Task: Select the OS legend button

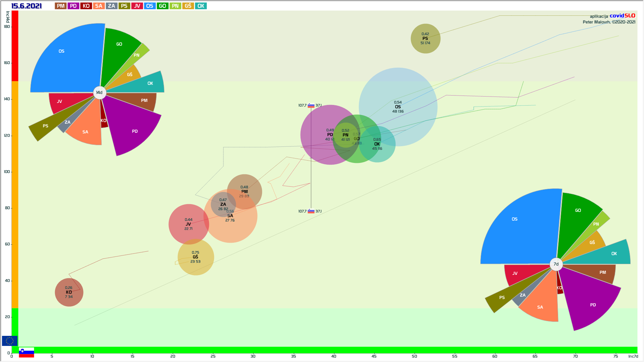Action: [150, 6]
